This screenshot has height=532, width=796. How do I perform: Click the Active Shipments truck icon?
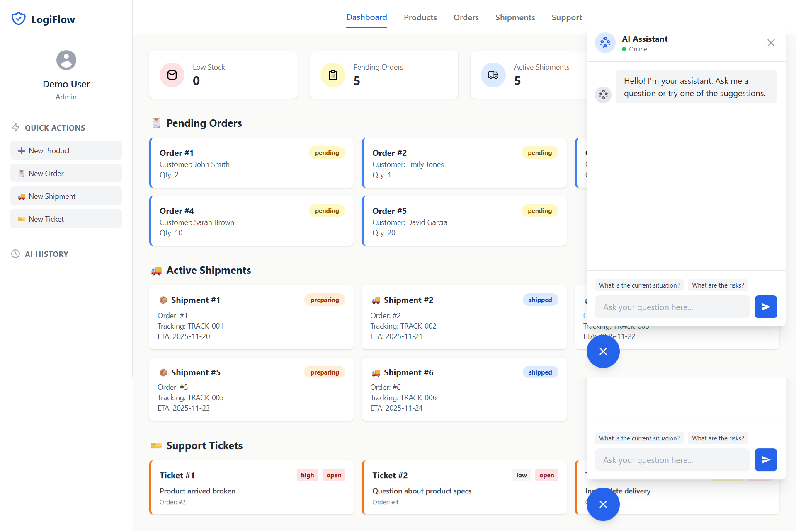493,75
